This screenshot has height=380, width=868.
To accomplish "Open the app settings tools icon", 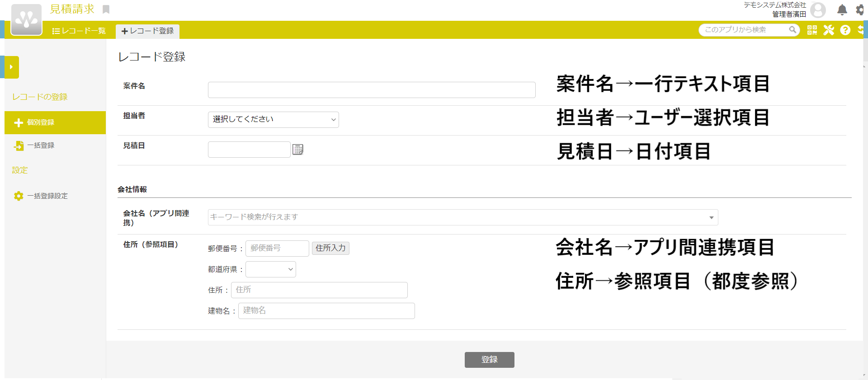I will point(828,30).
